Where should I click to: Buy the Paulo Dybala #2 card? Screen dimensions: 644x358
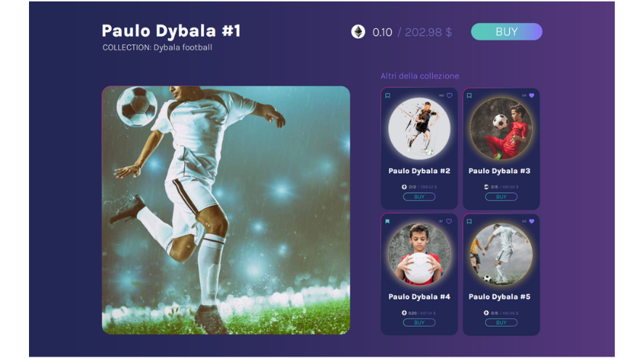(419, 196)
